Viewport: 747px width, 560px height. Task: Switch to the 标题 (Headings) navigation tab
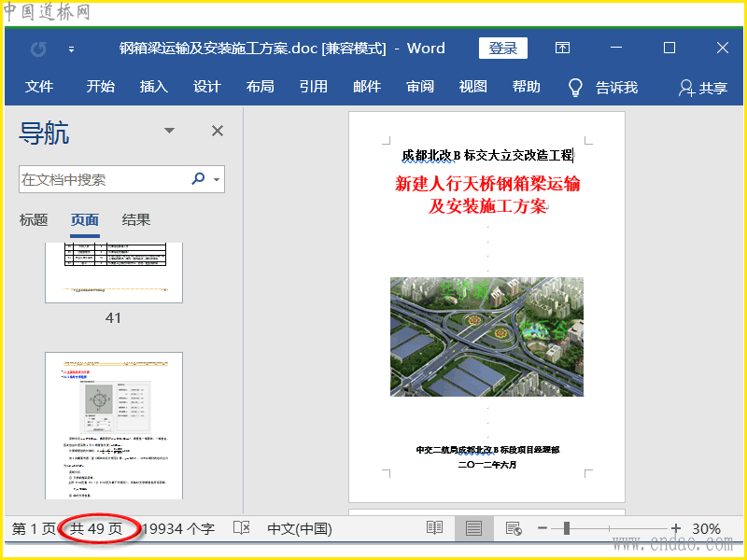point(34,220)
